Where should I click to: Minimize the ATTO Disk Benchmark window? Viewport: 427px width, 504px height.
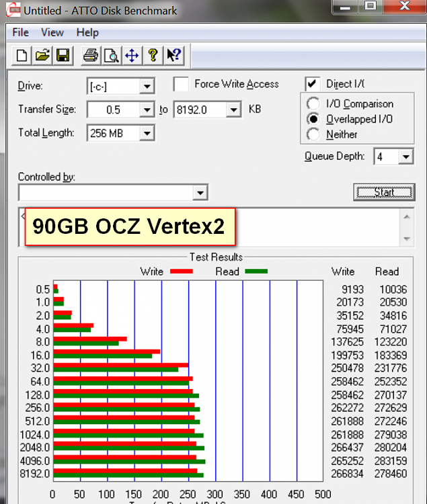pyautogui.click(x=345, y=7)
